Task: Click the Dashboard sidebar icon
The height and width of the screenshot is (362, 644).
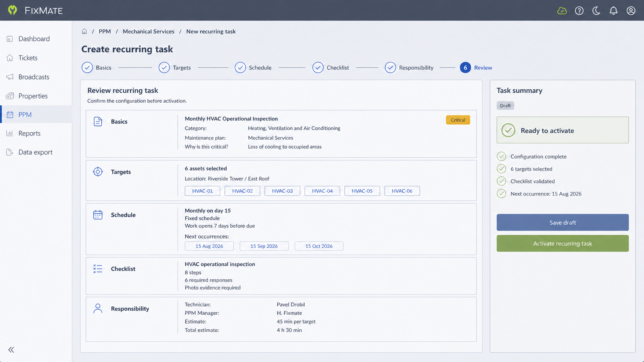Action: [10, 38]
